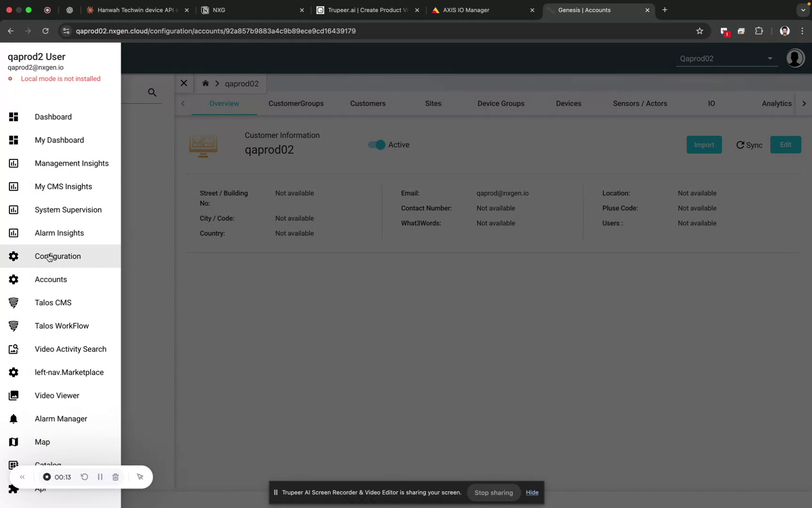The height and width of the screenshot is (508, 812).
Task: Click the Video Viewer sidebar icon
Action: pos(14,395)
